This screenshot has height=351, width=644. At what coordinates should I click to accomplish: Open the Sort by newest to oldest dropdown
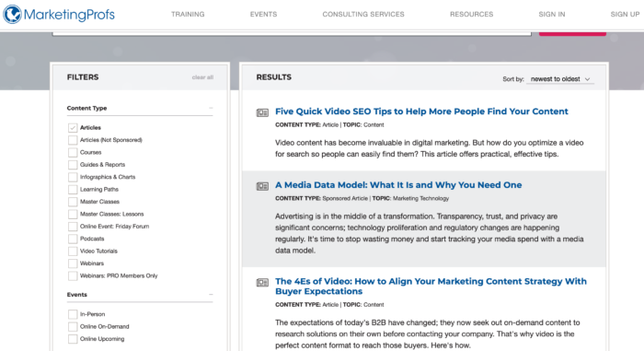coord(560,79)
